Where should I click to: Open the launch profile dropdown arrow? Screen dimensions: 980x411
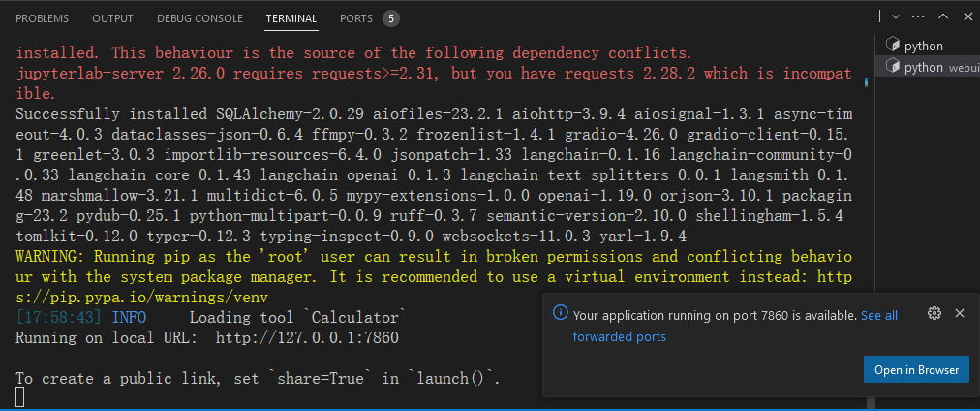point(896,16)
